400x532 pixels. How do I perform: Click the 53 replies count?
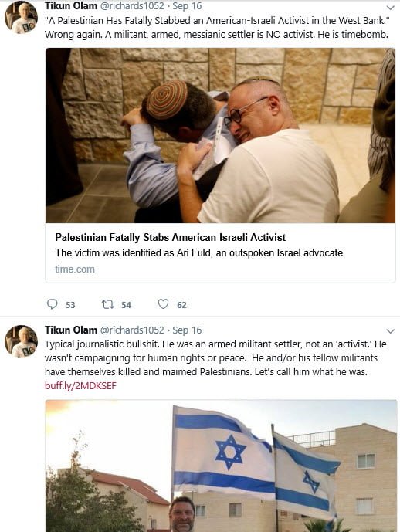pos(70,305)
